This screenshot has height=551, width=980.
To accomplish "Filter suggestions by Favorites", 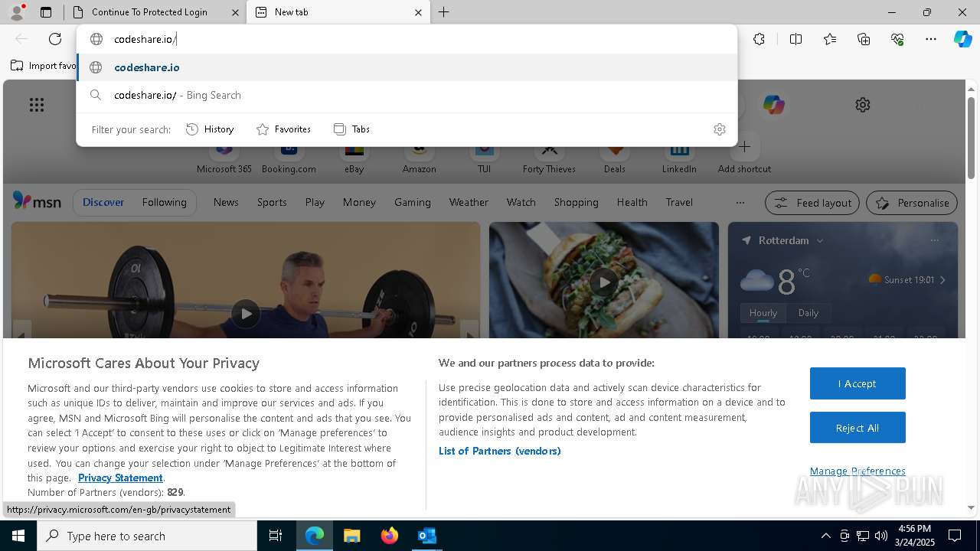I will 284,129.
